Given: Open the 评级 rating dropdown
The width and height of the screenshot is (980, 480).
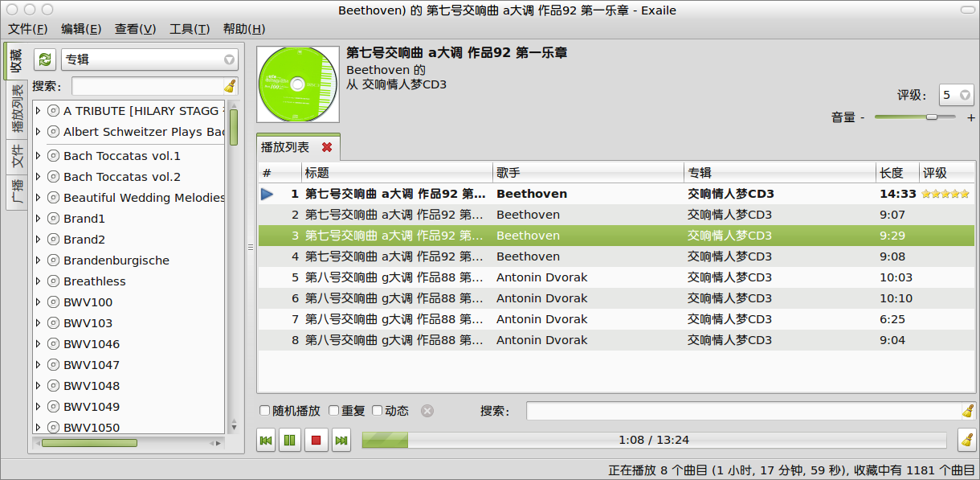Looking at the screenshot, I should [x=957, y=95].
